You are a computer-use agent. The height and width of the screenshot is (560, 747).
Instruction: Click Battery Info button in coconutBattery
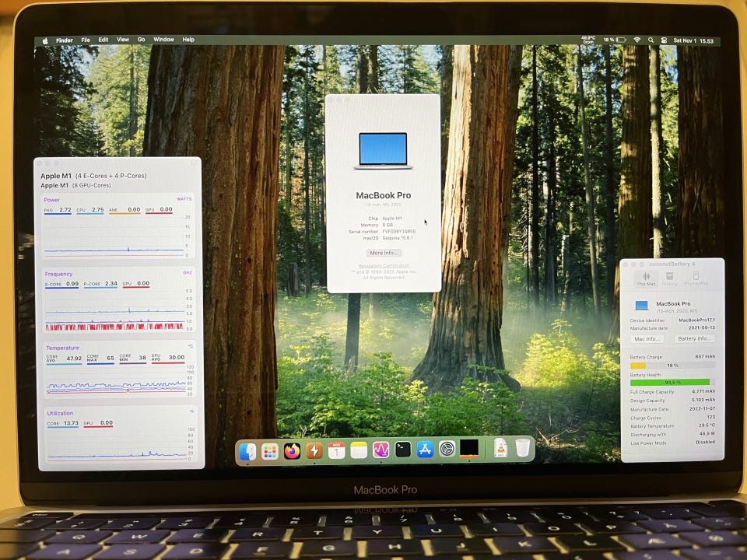pyautogui.click(x=694, y=338)
